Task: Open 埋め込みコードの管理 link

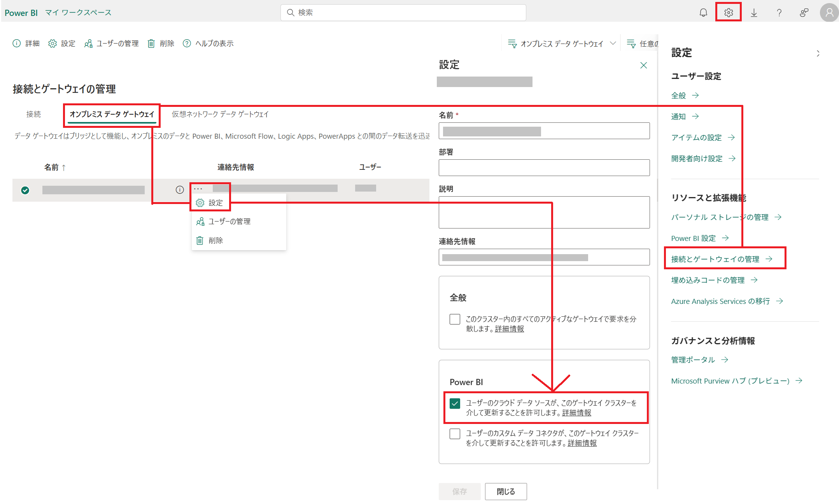Action: [x=714, y=280]
